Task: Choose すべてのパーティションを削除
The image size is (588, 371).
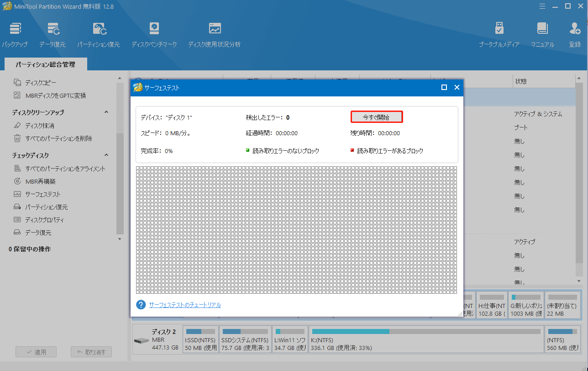Action: (x=52, y=138)
